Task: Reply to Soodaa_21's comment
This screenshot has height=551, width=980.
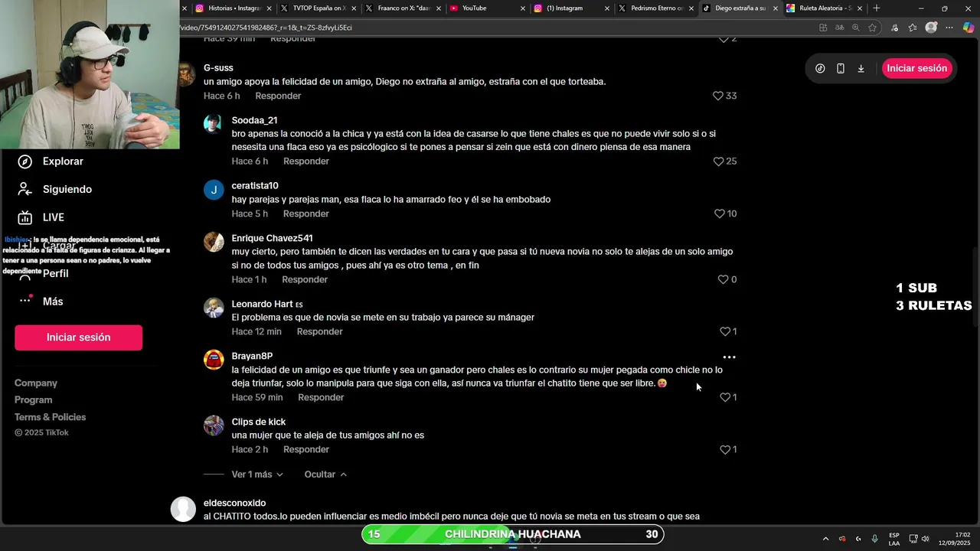Action: point(306,161)
